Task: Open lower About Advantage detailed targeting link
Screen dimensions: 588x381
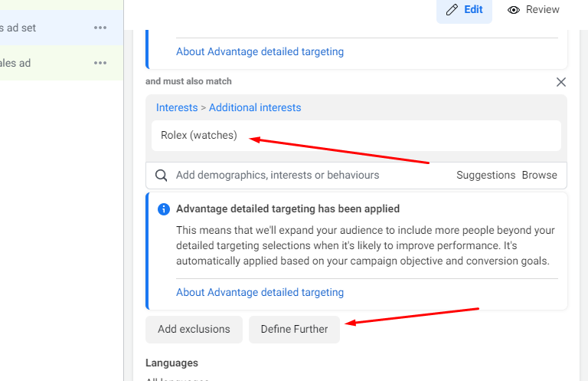Action: (260, 292)
